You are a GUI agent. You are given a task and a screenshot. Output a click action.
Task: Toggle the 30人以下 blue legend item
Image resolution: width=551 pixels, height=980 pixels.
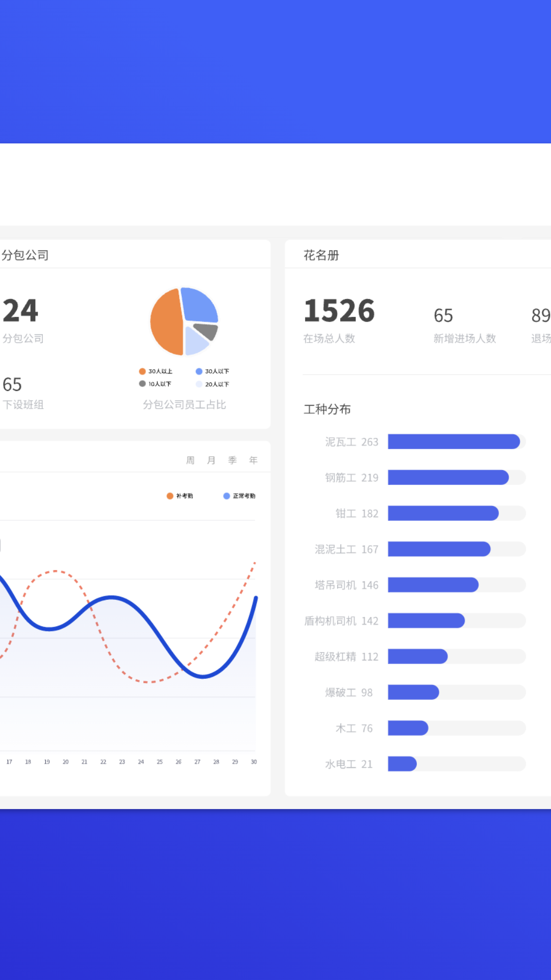212,371
